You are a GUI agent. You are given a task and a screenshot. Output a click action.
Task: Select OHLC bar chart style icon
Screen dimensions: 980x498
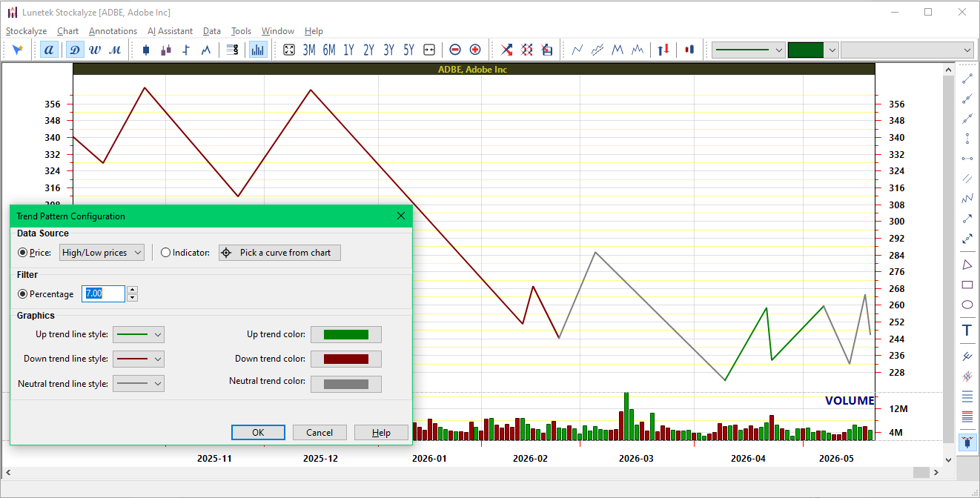tap(186, 50)
